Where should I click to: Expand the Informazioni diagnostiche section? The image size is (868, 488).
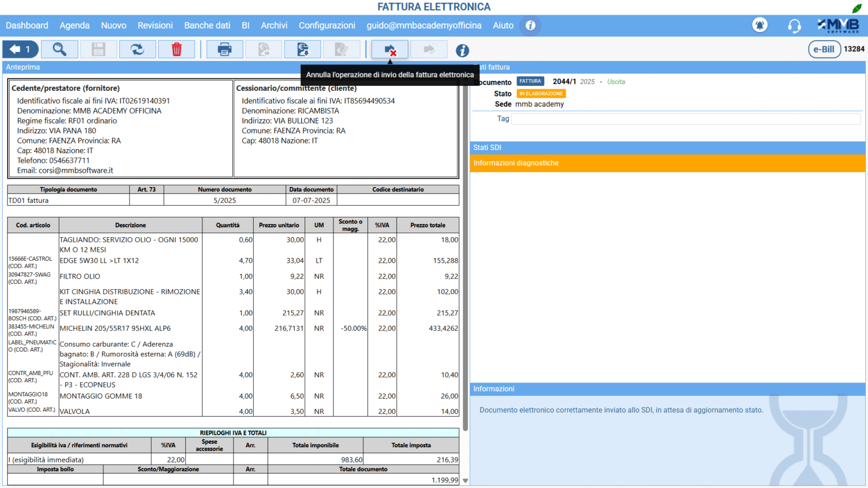pos(667,163)
